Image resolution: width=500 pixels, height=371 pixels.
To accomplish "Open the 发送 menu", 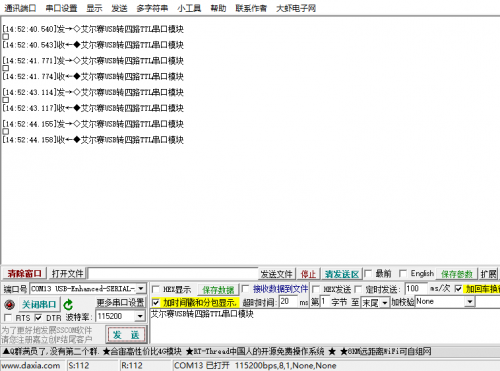I will click(x=119, y=8).
